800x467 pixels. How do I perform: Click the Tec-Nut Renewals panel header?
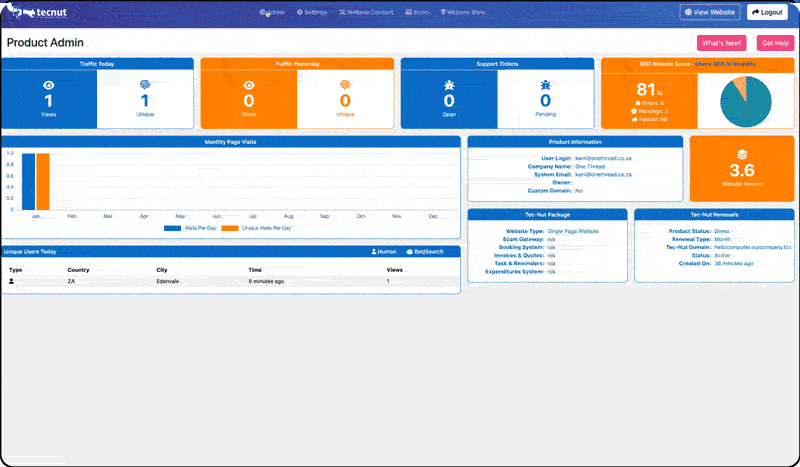click(714, 214)
